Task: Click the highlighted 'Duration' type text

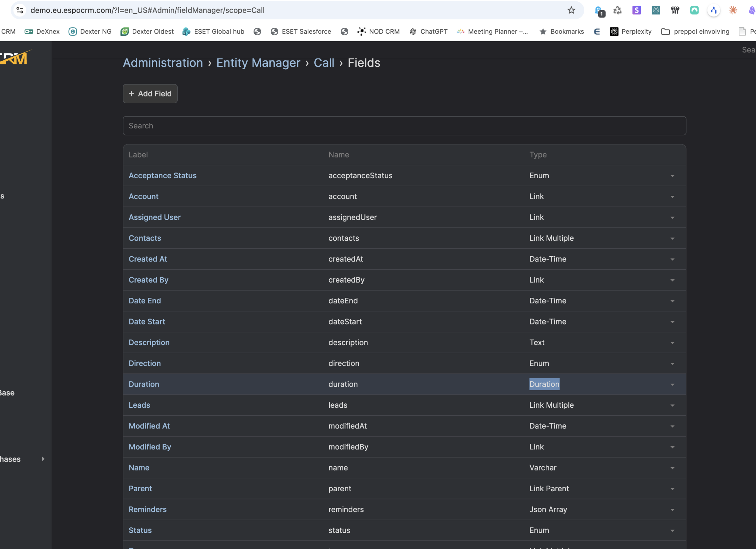Action: pyautogui.click(x=544, y=384)
